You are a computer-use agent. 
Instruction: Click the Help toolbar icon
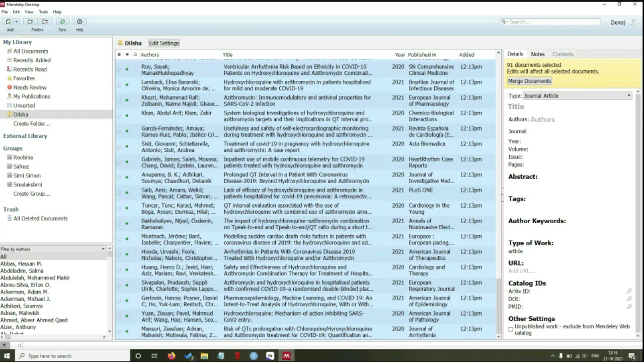(79, 22)
